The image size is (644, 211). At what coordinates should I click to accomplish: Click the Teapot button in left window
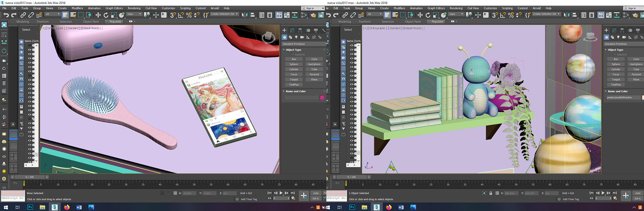point(294,80)
